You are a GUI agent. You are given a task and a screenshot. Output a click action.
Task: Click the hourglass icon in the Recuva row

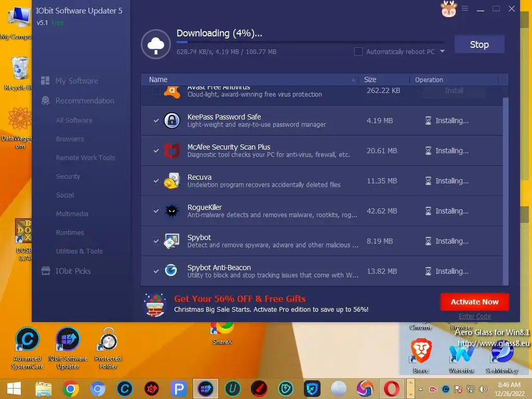428,181
